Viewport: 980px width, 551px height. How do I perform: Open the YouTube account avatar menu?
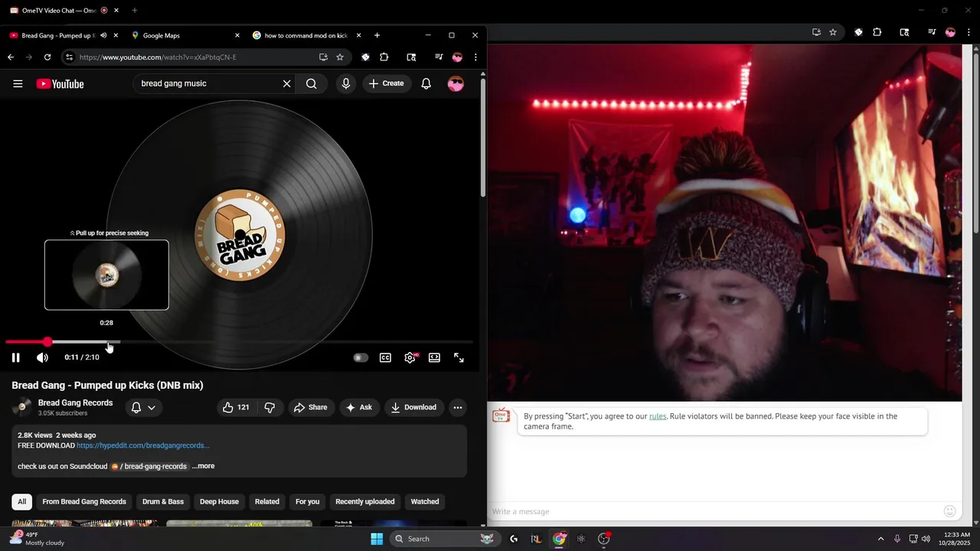pyautogui.click(x=456, y=84)
